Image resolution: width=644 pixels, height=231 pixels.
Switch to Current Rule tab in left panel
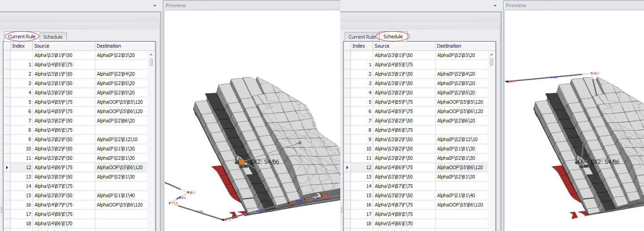(22, 36)
